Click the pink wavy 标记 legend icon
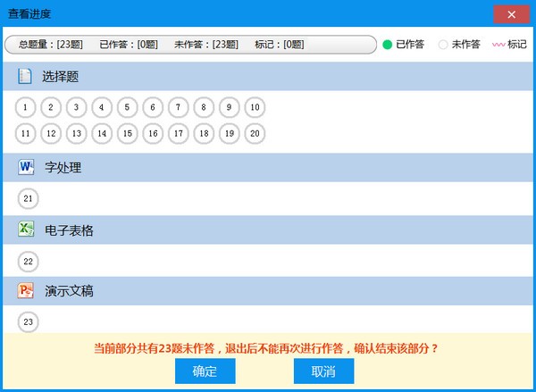Screen dimensions: 536x392 point(498,45)
